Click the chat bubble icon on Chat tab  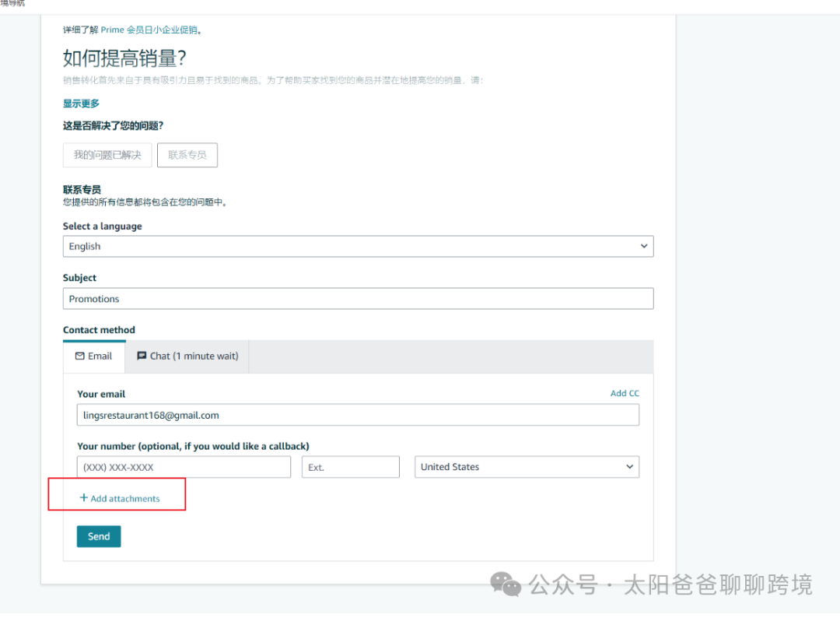point(142,356)
